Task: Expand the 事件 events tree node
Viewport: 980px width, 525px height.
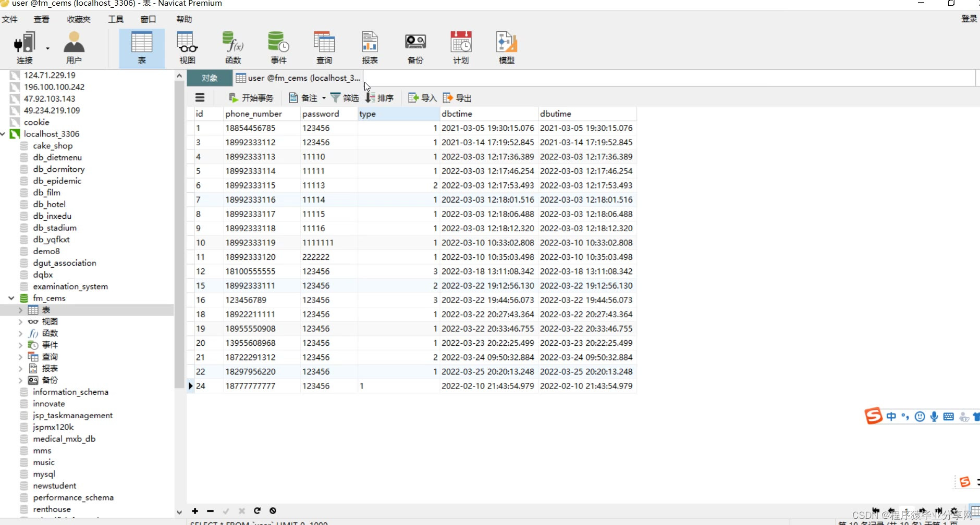Action: [x=20, y=345]
